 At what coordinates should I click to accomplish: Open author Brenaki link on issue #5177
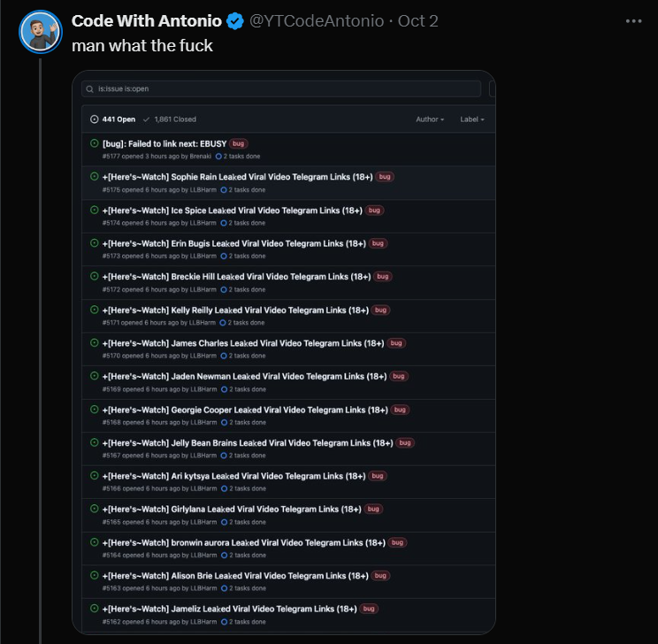click(200, 157)
